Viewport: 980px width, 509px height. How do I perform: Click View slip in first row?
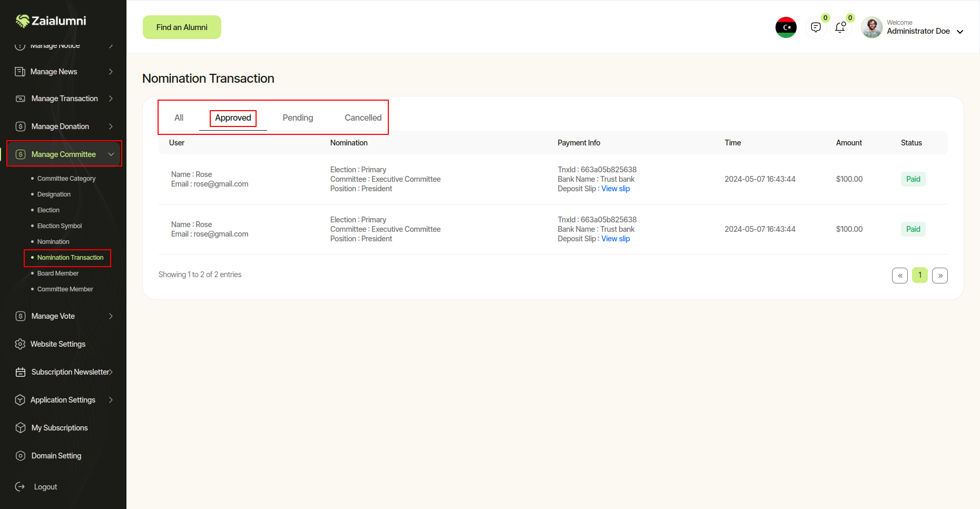pyautogui.click(x=615, y=189)
